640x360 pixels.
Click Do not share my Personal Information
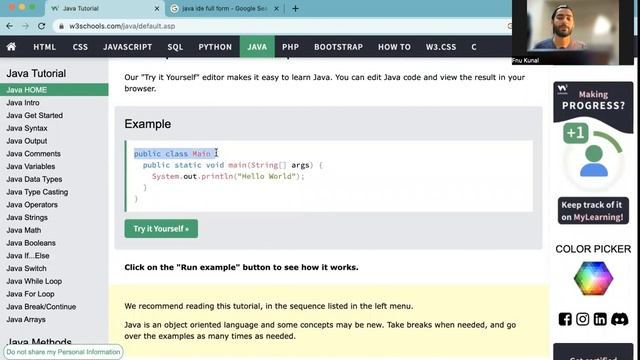63,352
